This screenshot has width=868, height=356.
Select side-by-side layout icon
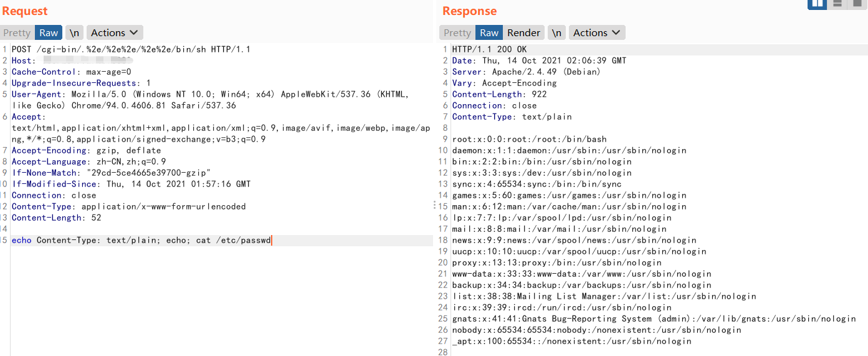pyautogui.click(x=818, y=4)
